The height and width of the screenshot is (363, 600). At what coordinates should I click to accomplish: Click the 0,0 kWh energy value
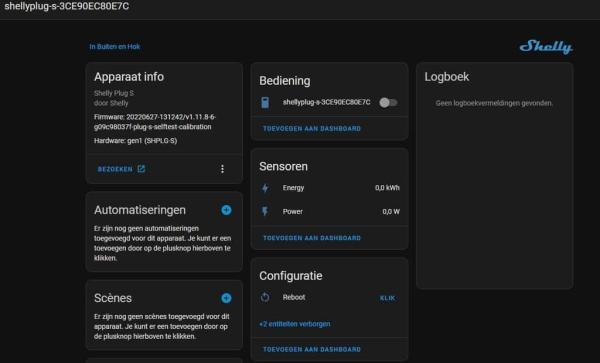[x=387, y=188]
